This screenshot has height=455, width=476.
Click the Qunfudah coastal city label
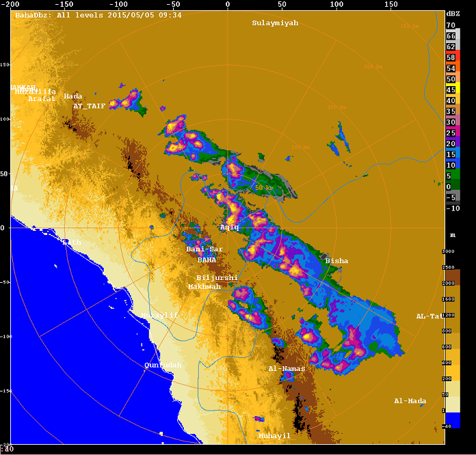tap(163, 365)
